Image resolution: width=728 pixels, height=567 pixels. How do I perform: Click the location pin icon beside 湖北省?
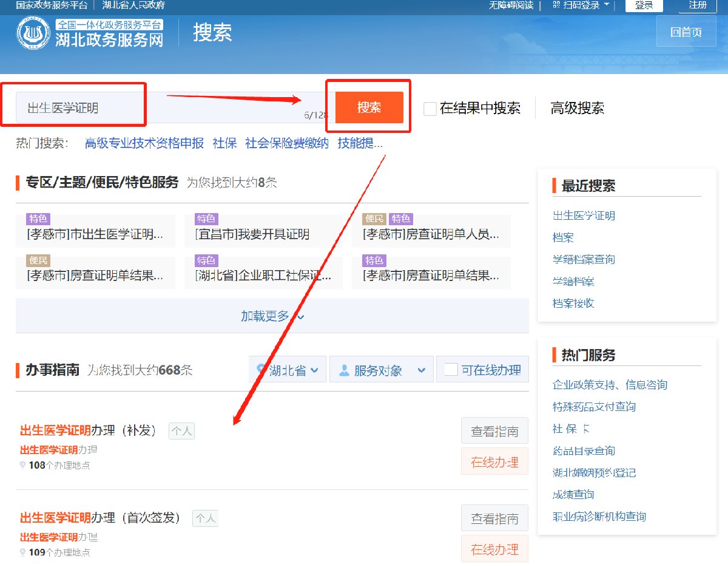click(x=261, y=369)
